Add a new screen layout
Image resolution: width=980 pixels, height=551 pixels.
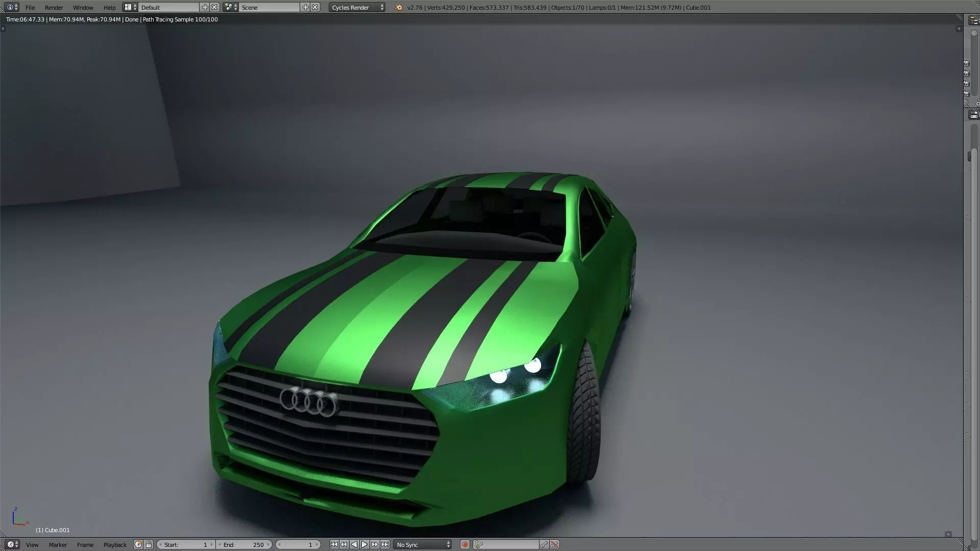[205, 7]
